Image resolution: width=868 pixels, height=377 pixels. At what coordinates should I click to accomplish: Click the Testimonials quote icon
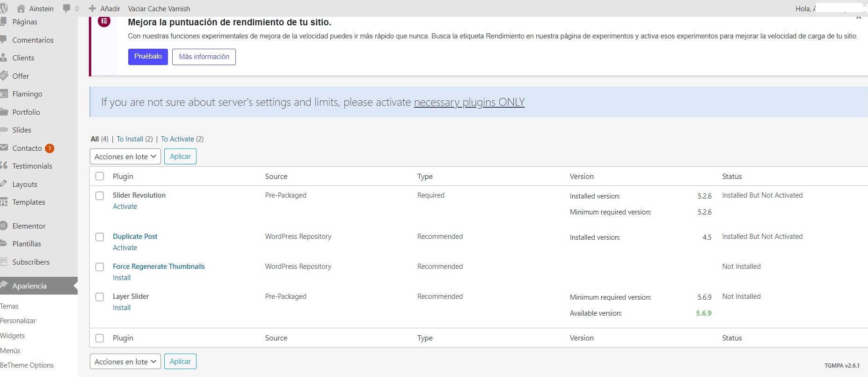click(4, 165)
